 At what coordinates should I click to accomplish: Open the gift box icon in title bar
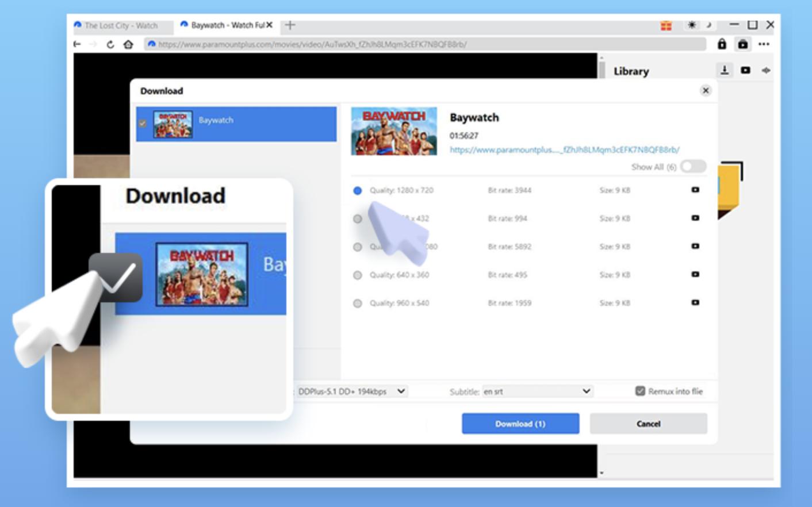666,25
